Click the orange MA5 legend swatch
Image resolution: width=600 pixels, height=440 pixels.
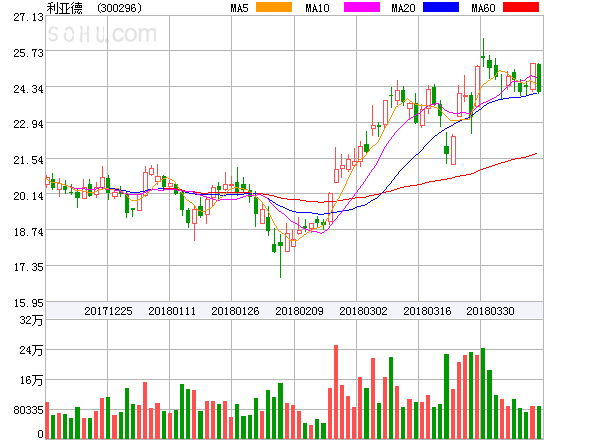(274, 7)
